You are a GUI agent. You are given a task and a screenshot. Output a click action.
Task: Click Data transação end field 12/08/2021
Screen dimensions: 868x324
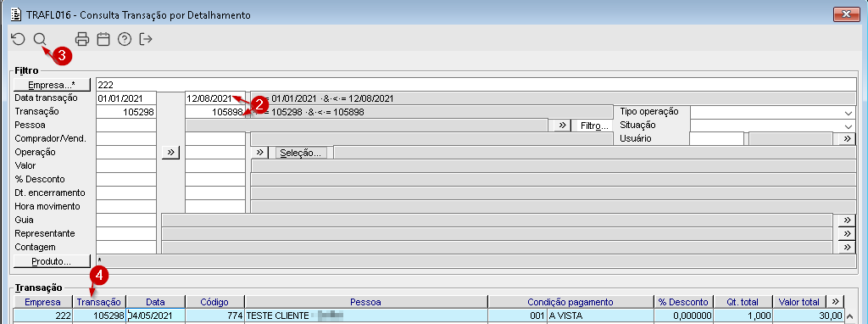pyautogui.click(x=214, y=98)
